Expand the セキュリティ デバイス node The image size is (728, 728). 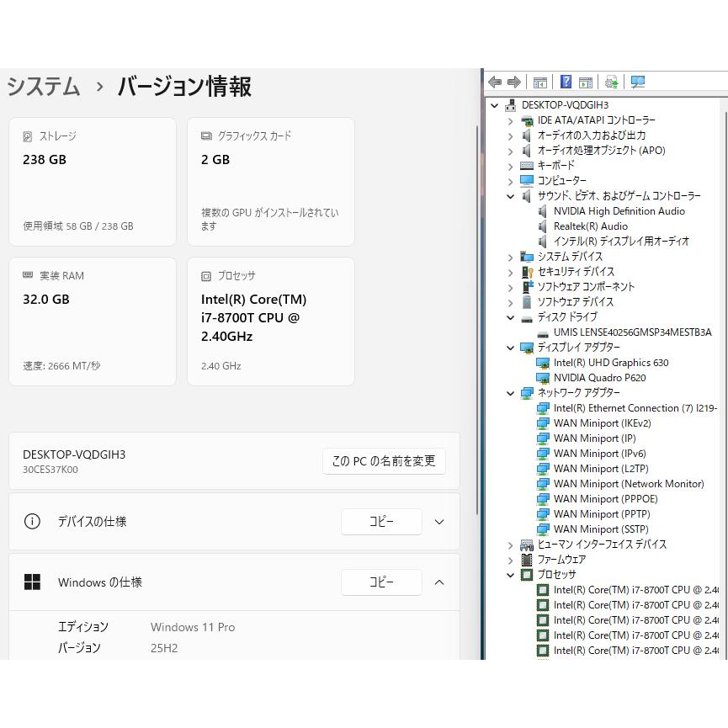511,273
